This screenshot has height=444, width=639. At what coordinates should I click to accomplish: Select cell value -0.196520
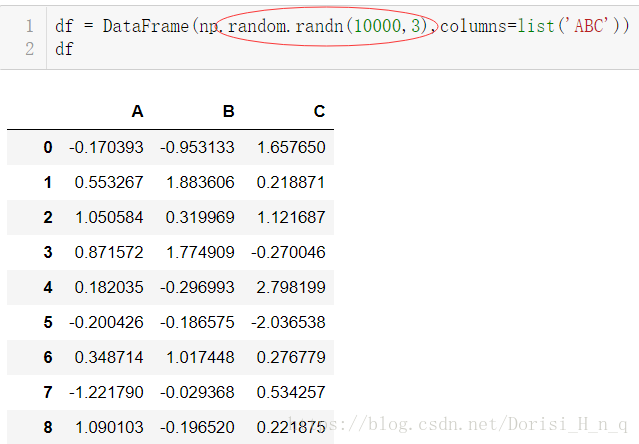(x=197, y=427)
